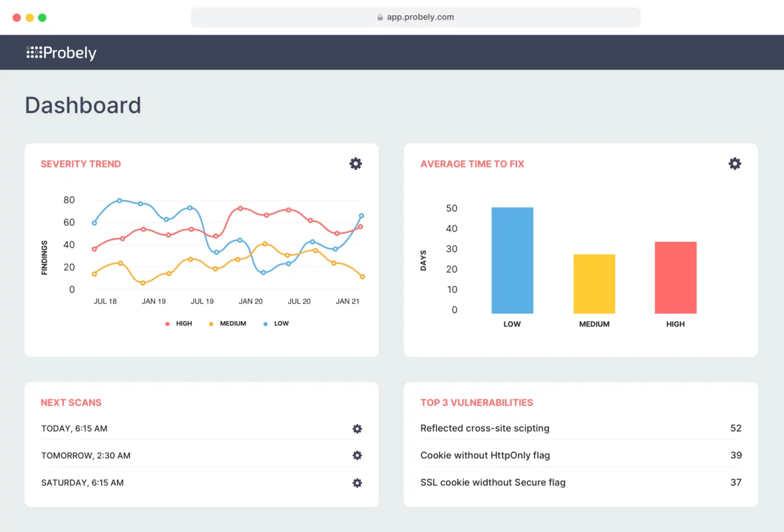Select the yellow MEDIUM bar
This screenshot has height=532, width=784.
coord(594,284)
